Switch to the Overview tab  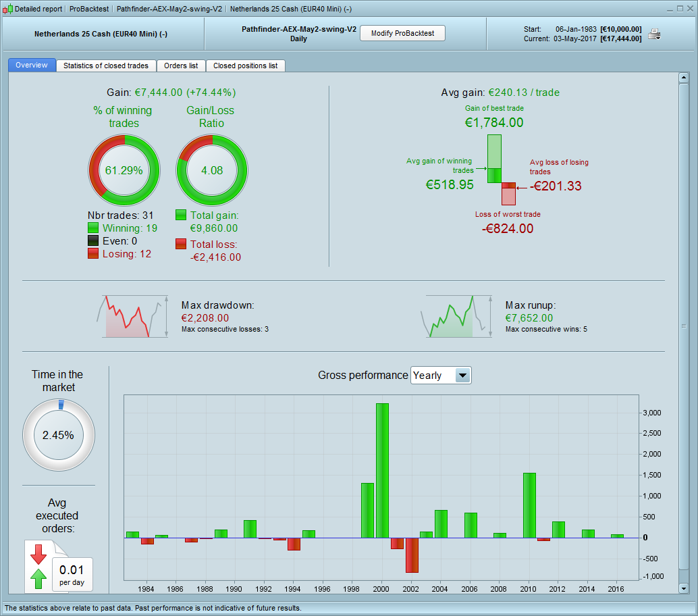click(x=32, y=65)
